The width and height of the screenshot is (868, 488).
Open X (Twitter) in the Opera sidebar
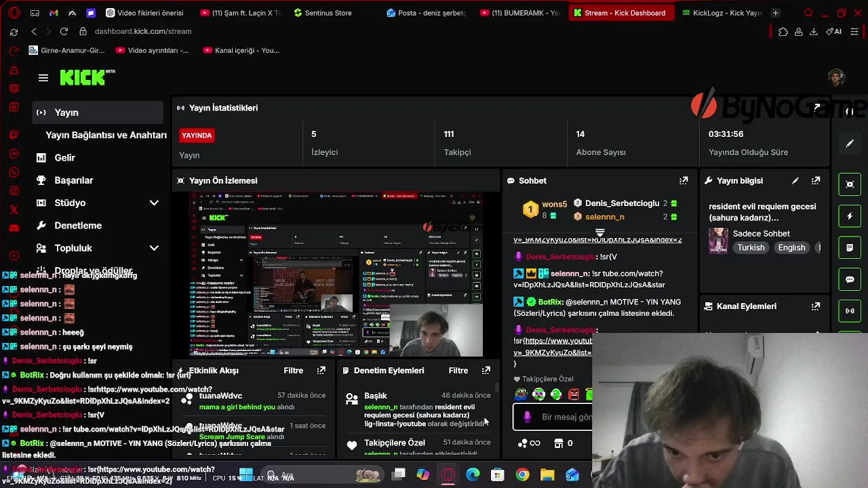pos(14,209)
